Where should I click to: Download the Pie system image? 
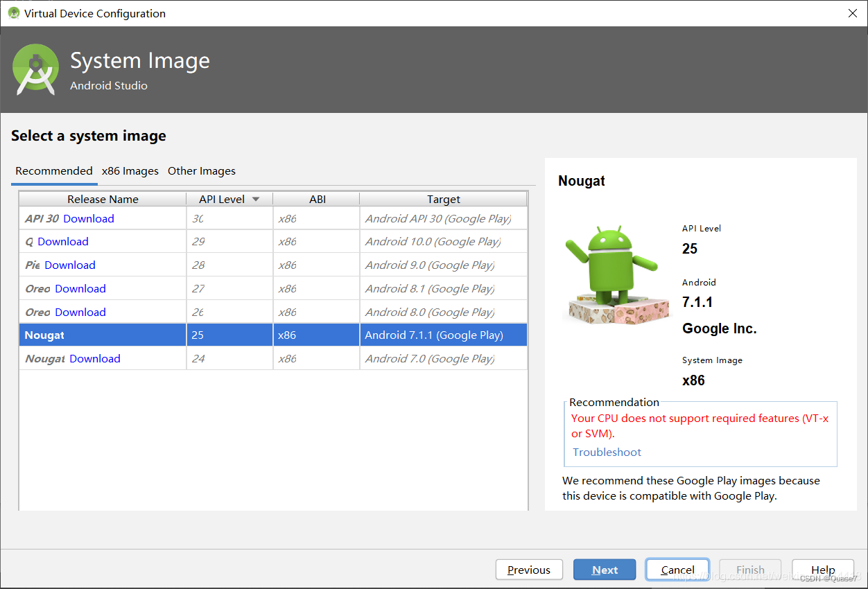pos(70,265)
